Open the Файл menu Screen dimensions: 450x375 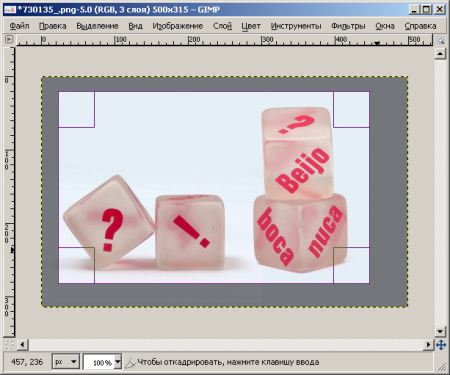click(x=19, y=26)
